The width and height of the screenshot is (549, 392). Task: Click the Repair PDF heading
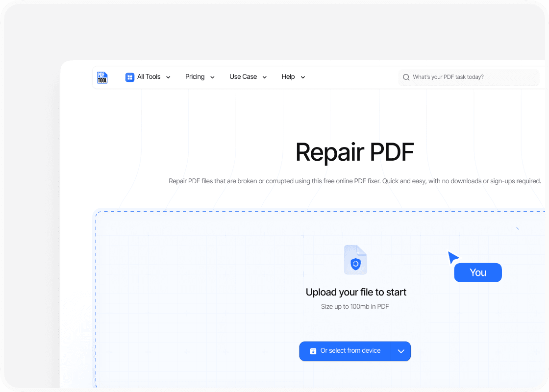355,152
